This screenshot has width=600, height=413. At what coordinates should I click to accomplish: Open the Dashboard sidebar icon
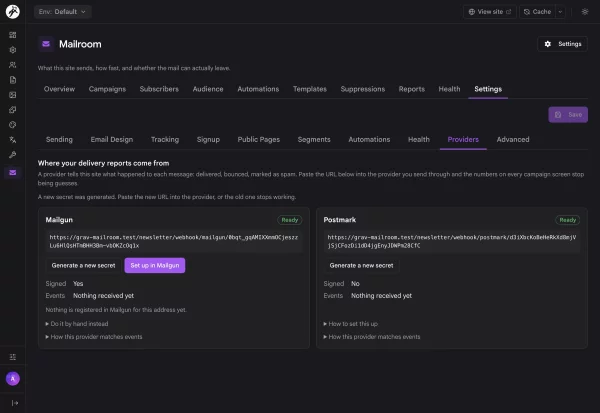(13, 35)
